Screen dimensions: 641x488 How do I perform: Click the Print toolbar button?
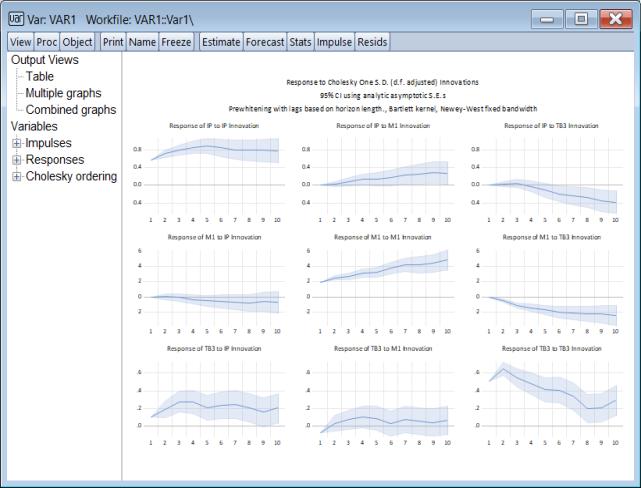(x=113, y=42)
